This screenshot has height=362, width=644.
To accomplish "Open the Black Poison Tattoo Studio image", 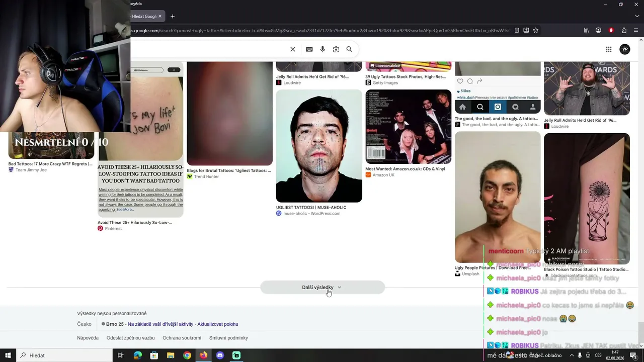I will click(587, 199).
